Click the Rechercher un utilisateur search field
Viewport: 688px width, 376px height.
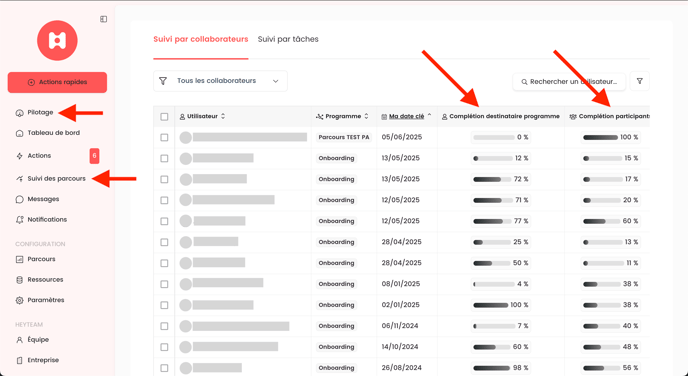click(x=569, y=82)
